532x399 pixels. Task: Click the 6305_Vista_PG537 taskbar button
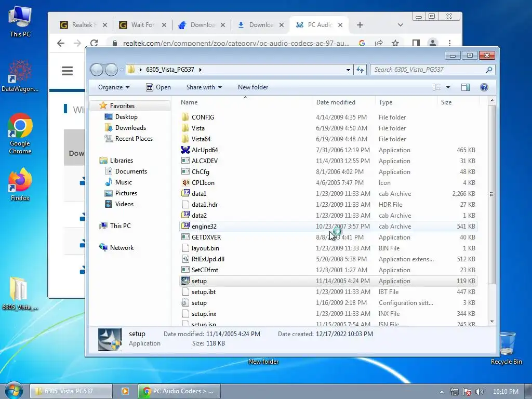pos(71,391)
